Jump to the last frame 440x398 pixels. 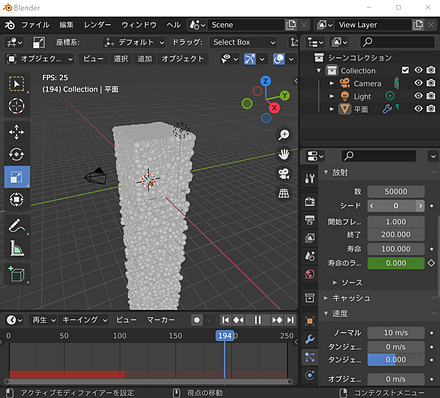291,320
